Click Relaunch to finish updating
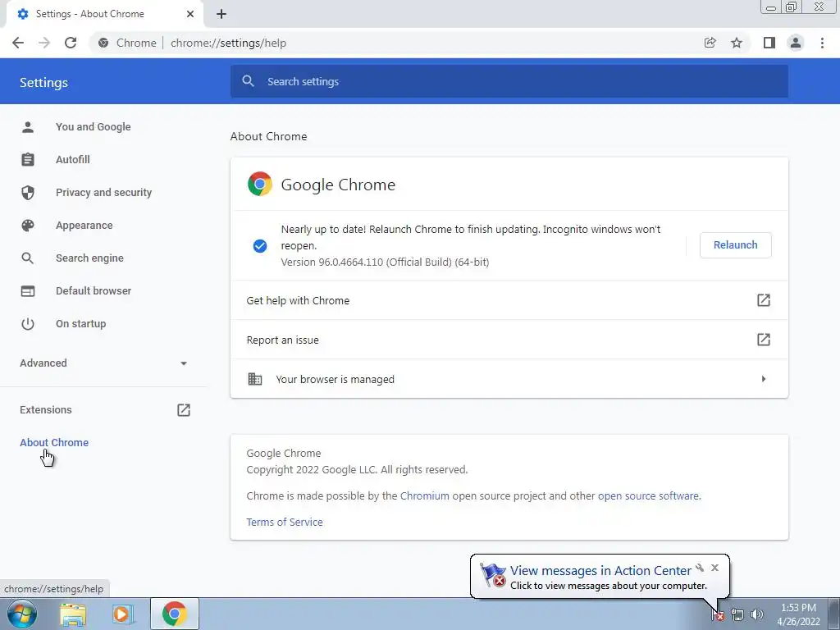Viewport: 840px width, 630px height. (736, 244)
